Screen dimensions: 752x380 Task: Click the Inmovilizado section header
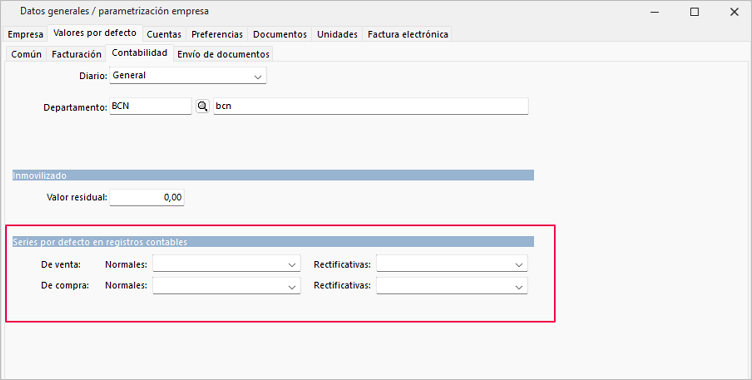(273, 175)
